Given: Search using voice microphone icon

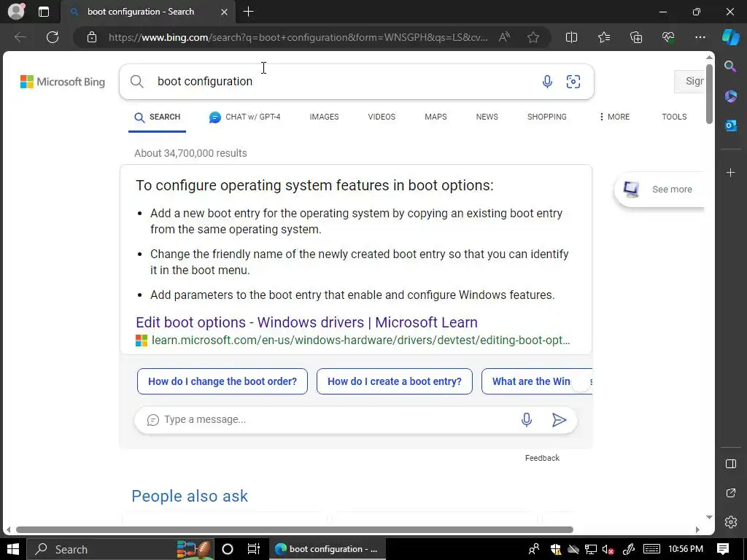Looking at the screenshot, I should tap(547, 82).
